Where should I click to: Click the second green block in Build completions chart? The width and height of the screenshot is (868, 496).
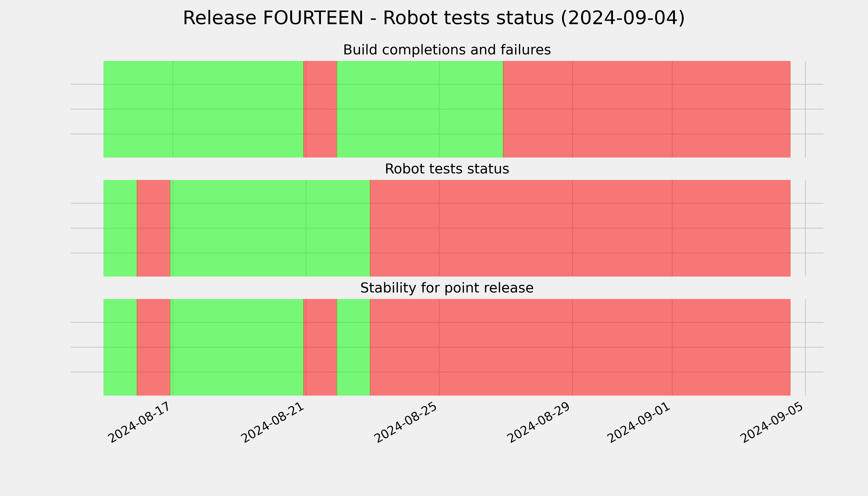pyautogui.click(x=420, y=109)
